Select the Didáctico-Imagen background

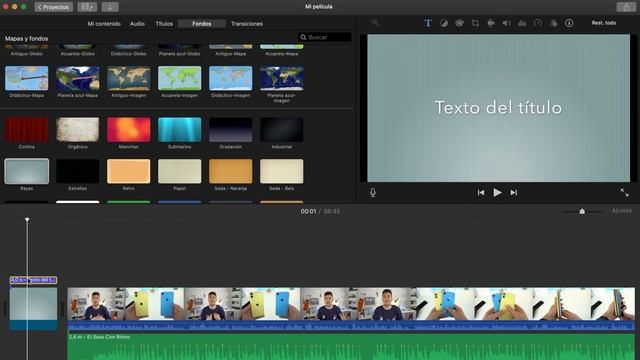231,78
